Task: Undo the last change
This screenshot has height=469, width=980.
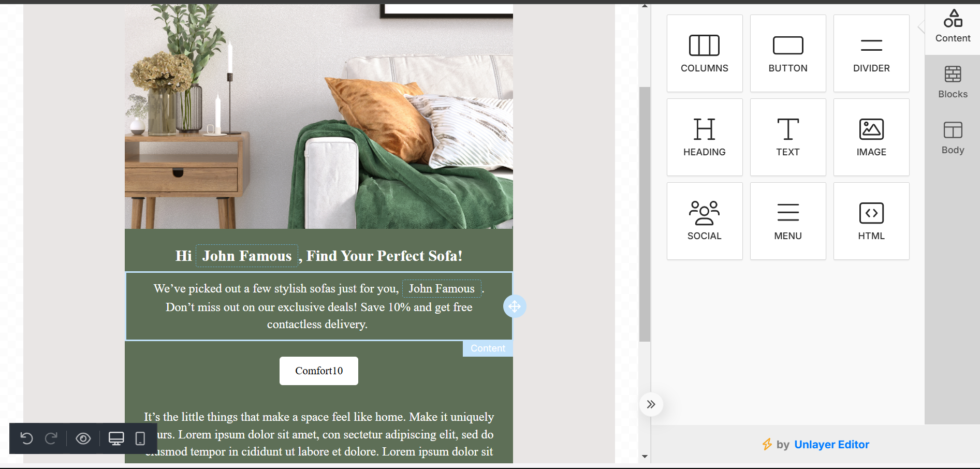Action: [27, 438]
